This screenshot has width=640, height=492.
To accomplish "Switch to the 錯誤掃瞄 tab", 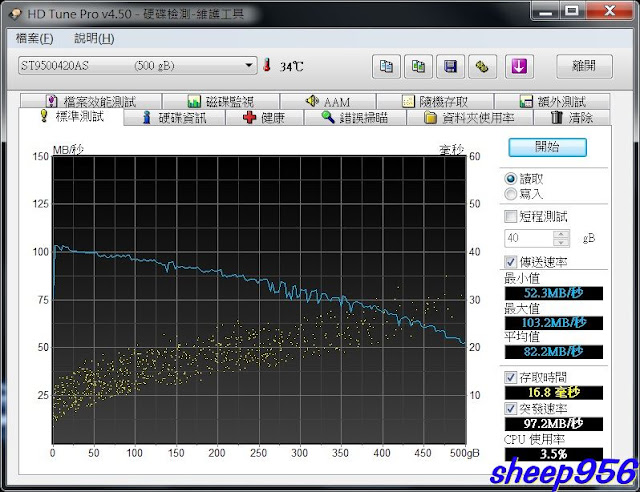I will click(355, 118).
